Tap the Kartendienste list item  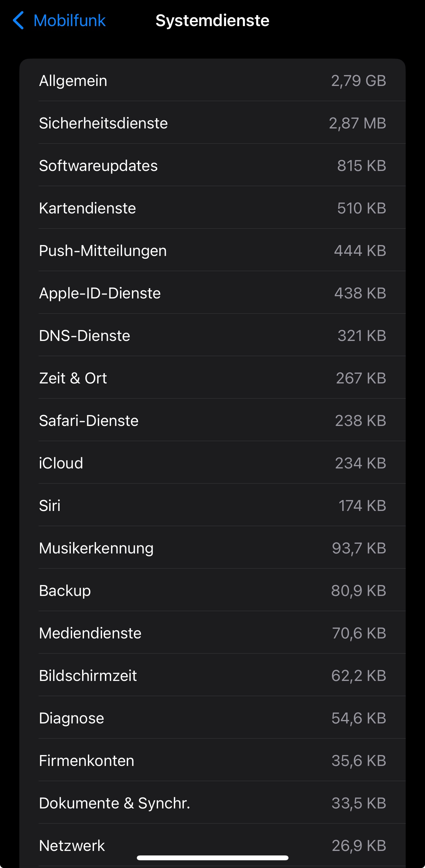pyautogui.click(x=212, y=208)
